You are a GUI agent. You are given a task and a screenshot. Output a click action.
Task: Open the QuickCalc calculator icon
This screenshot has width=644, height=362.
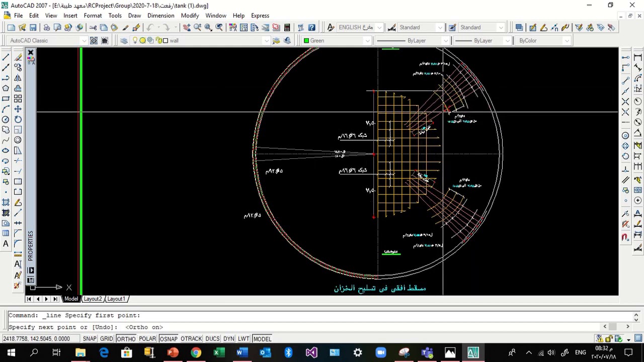click(287, 28)
